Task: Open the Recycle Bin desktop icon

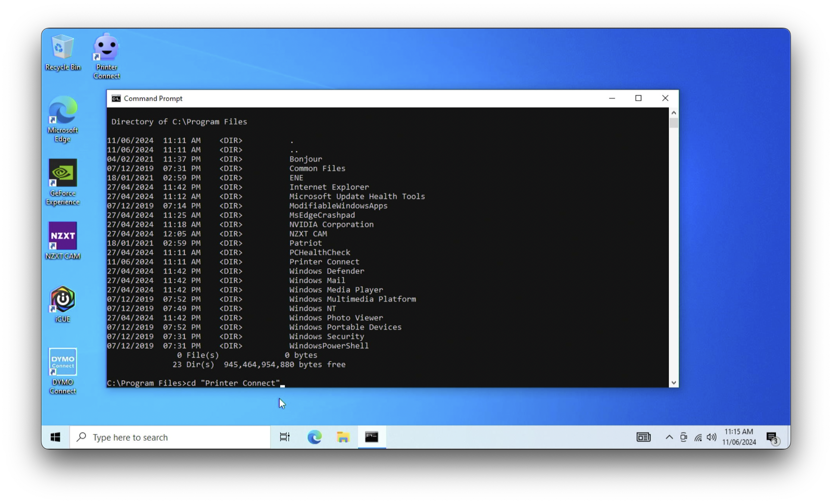Action: click(63, 48)
